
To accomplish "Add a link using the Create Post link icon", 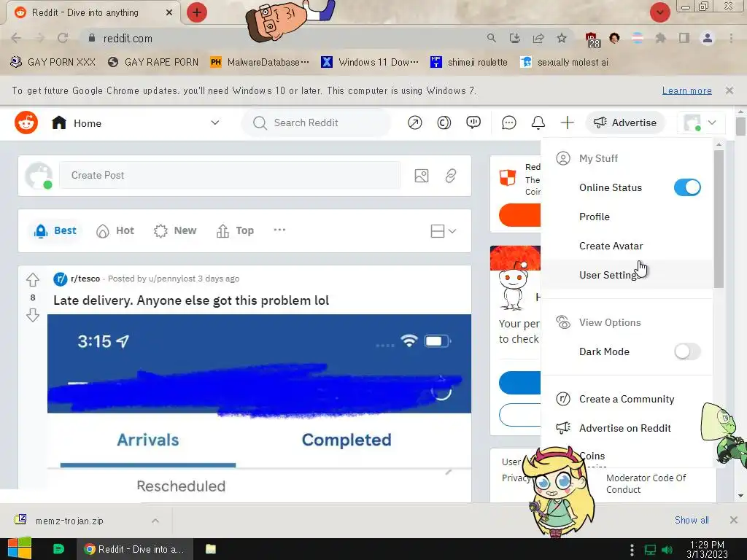I will coord(451,176).
